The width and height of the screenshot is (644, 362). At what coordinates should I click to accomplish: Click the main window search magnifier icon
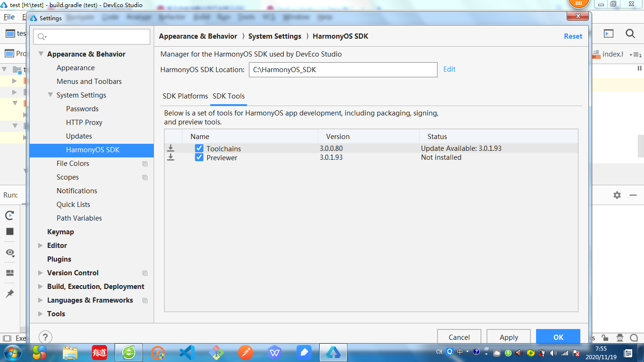click(x=630, y=33)
